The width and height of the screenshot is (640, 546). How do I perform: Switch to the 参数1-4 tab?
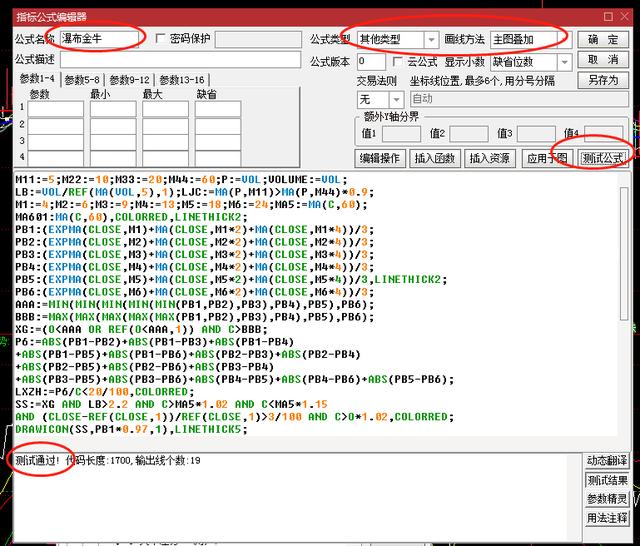click(x=37, y=79)
